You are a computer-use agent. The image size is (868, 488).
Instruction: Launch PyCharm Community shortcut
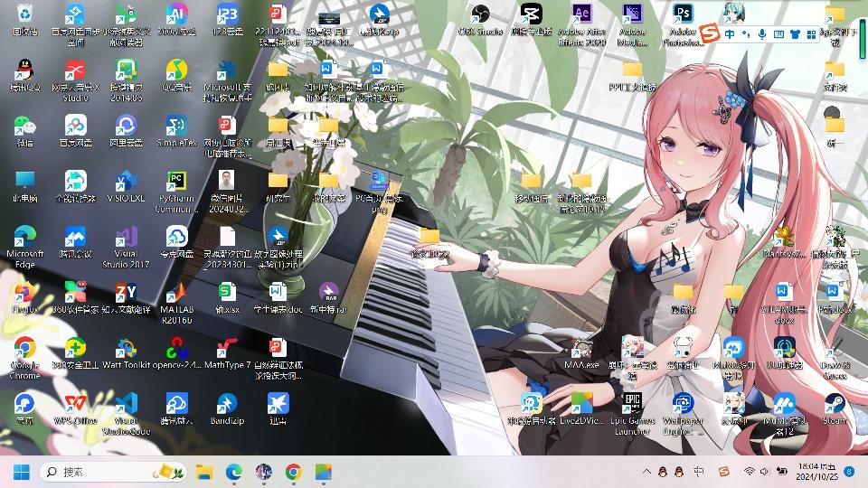(176, 192)
